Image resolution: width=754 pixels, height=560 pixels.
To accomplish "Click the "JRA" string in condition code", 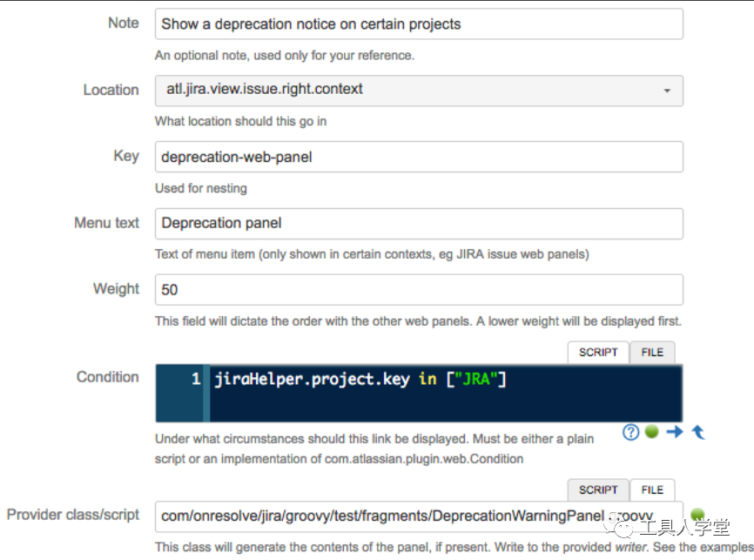I will tap(476, 379).
